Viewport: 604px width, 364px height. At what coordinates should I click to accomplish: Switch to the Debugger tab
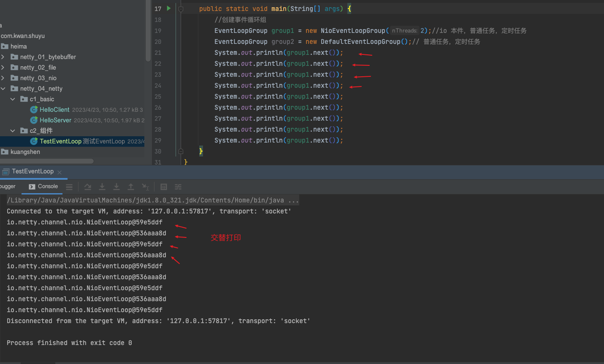8,186
